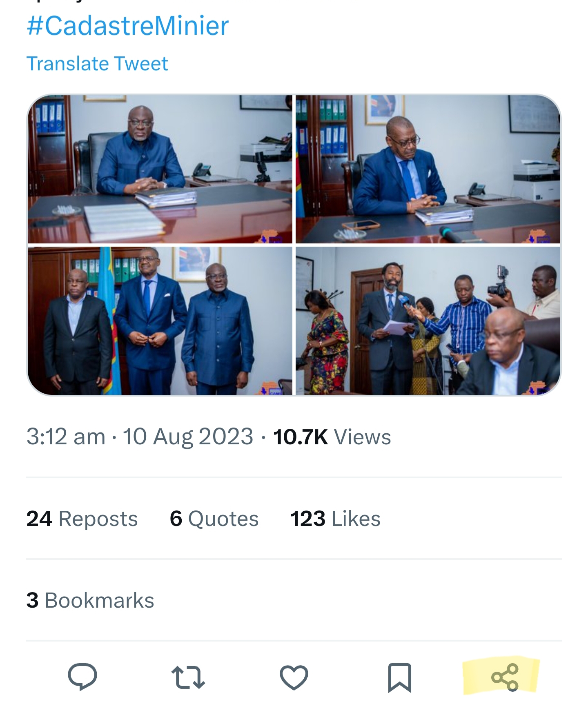Click the 3:12 am timestamp
The image size is (588, 713).
pyautogui.click(x=66, y=437)
